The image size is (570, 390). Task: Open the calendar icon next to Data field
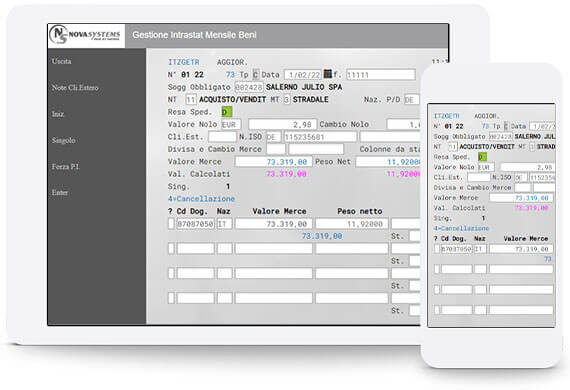(328, 73)
